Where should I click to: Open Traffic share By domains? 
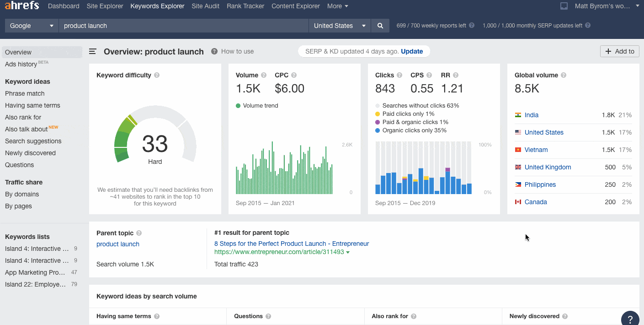22,194
